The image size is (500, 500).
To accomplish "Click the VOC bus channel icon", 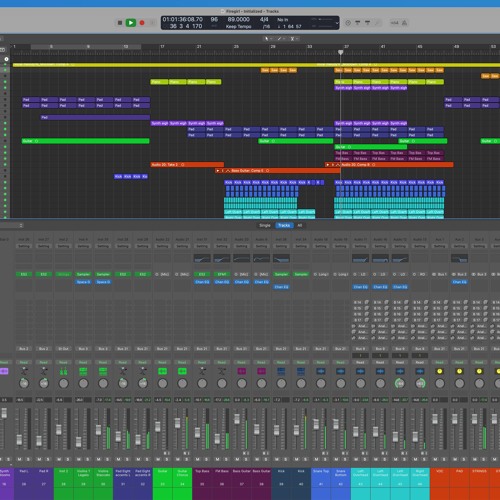I will 440,371.
